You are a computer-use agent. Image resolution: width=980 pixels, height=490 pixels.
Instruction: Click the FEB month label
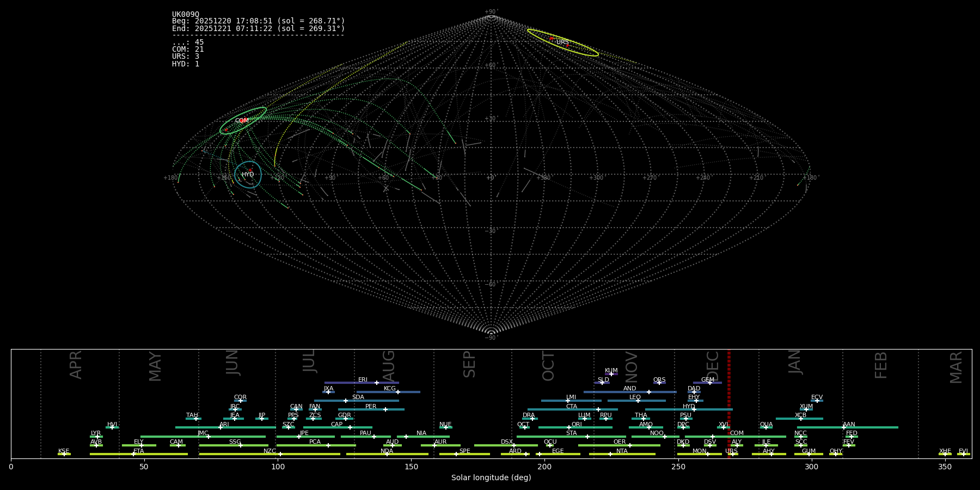pos(881,365)
